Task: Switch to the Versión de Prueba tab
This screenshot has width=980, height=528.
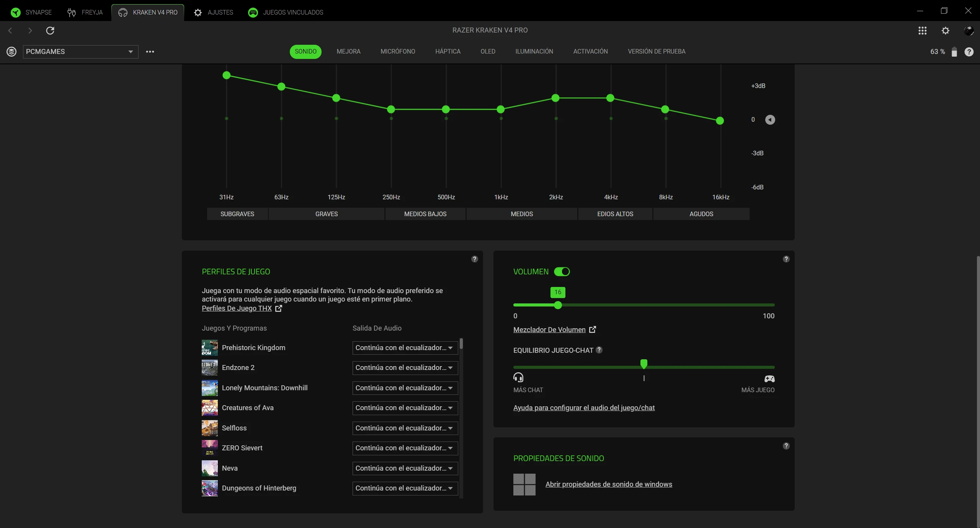Action: click(657, 52)
